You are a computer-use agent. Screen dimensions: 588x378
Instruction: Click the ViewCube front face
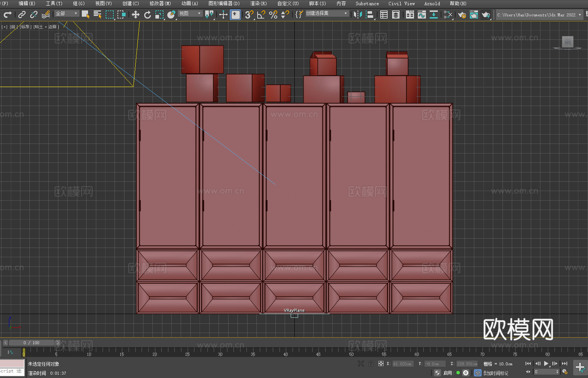[x=568, y=42]
